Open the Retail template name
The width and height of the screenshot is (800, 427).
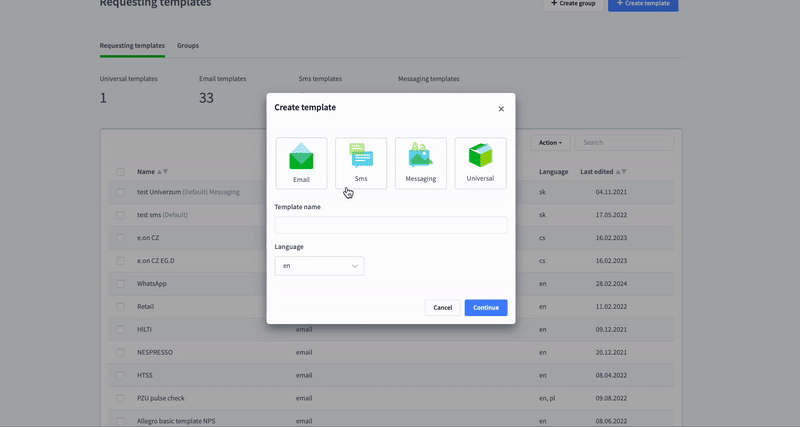145,307
